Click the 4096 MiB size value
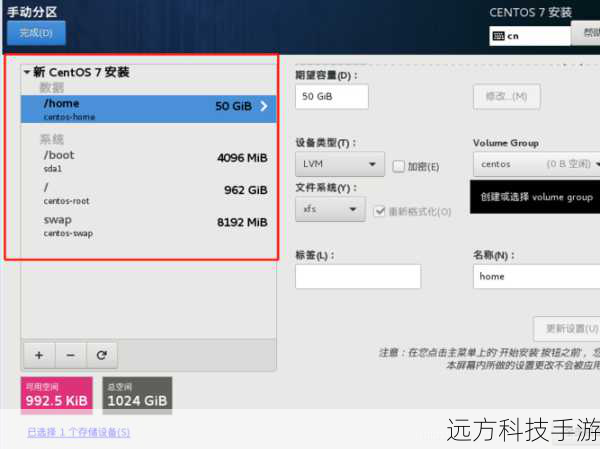The width and height of the screenshot is (600, 449). coord(242,158)
